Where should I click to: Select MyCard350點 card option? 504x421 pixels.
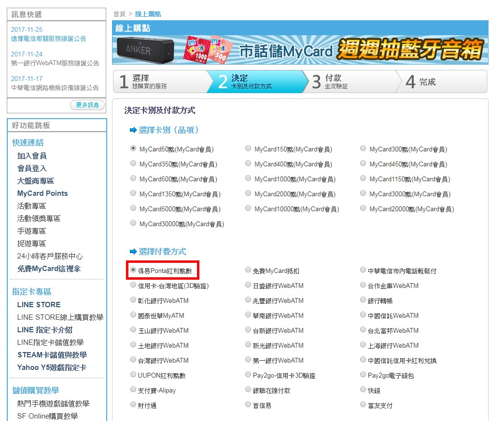133,163
